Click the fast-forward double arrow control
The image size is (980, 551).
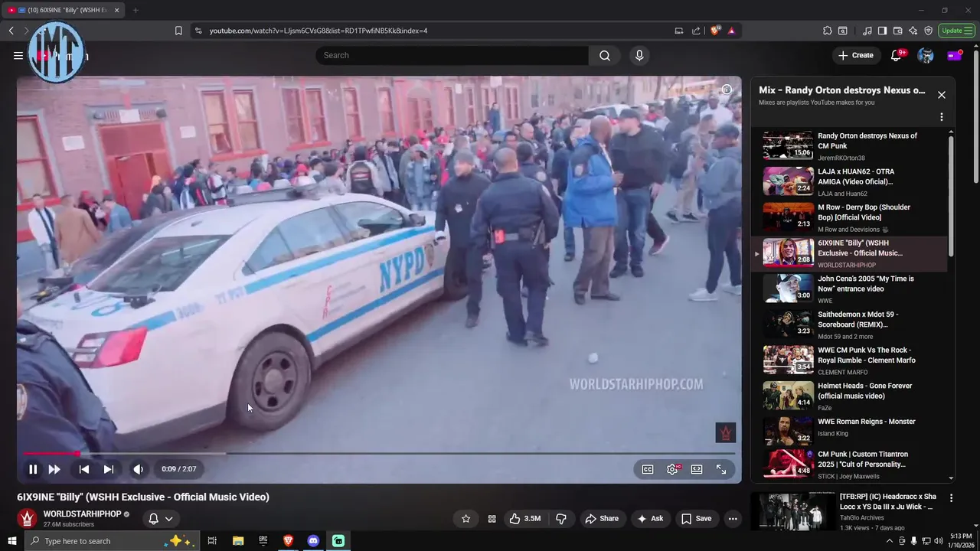[x=54, y=469]
